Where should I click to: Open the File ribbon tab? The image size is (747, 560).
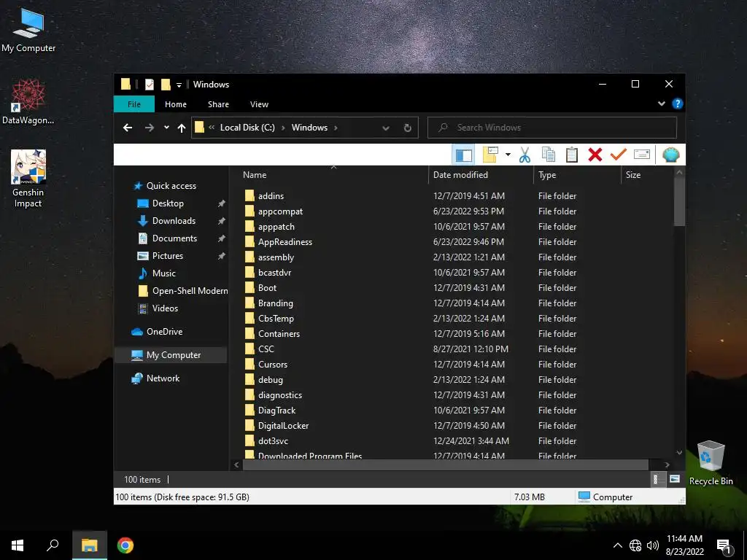click(134, 104)
